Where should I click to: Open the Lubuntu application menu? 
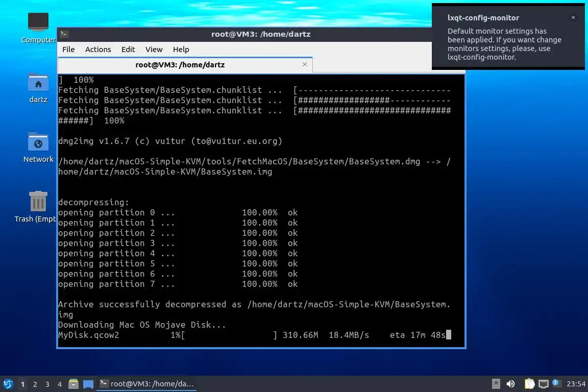point(8,384)
